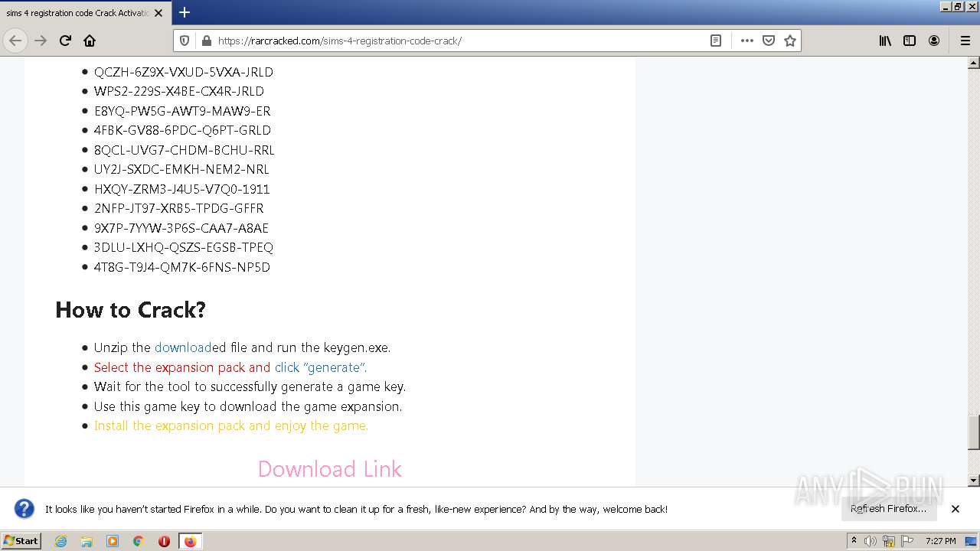Show hidden system tray icons
Viewport: 980px width, 551px height.
(x=854, y=541)
